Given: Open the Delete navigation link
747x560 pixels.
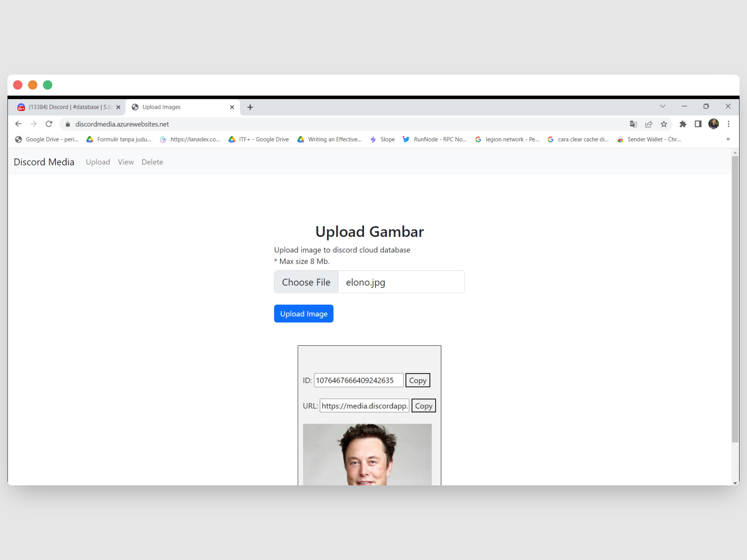Looking at the screenshot, I should (152, 162).
